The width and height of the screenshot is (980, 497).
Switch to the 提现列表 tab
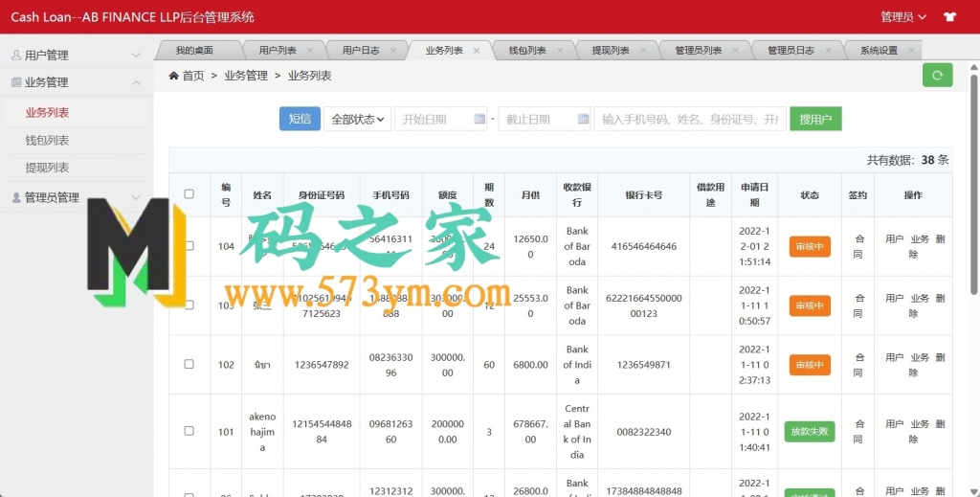pyautogui.click(x=611, y=51)
